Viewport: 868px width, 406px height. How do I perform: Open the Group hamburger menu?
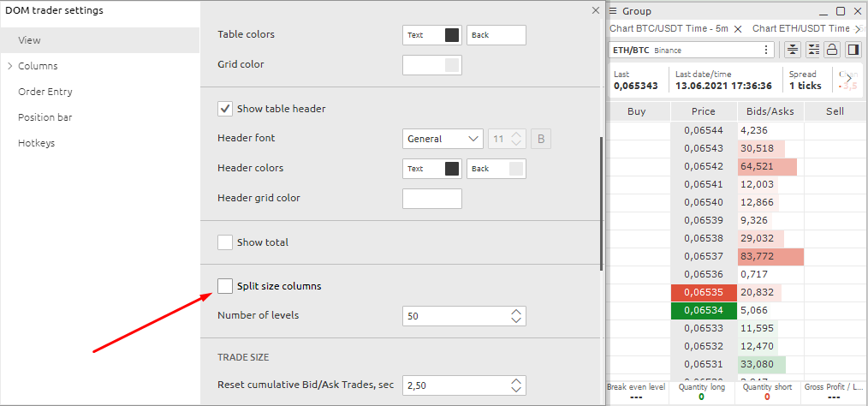[614, 11]
